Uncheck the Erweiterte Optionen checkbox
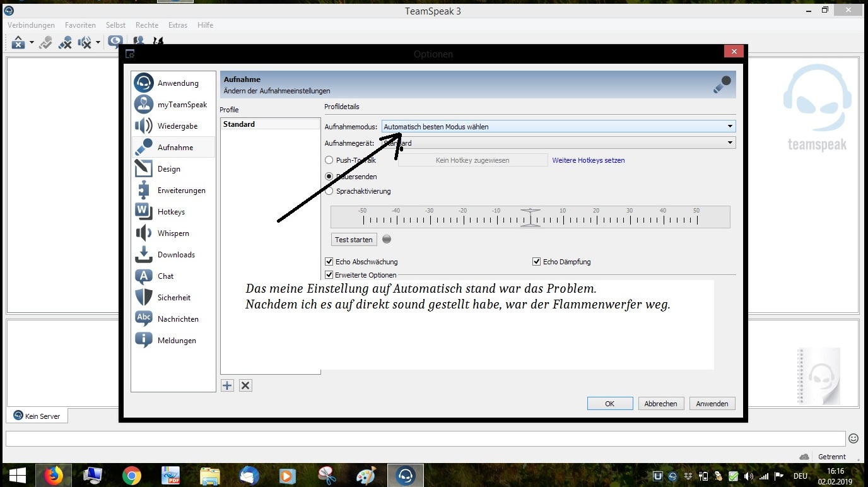 pyautogui.click(x=329, y=275)
